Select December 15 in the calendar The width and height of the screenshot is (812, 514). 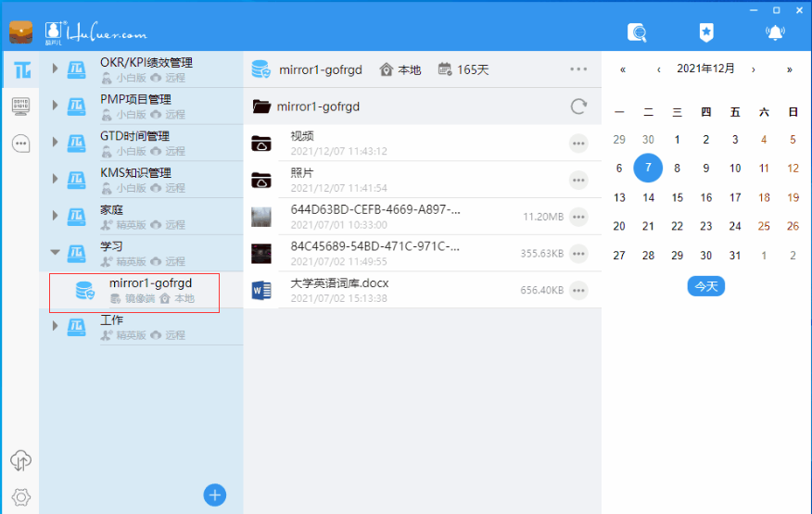pyautogui.click(x=678, y=197)
